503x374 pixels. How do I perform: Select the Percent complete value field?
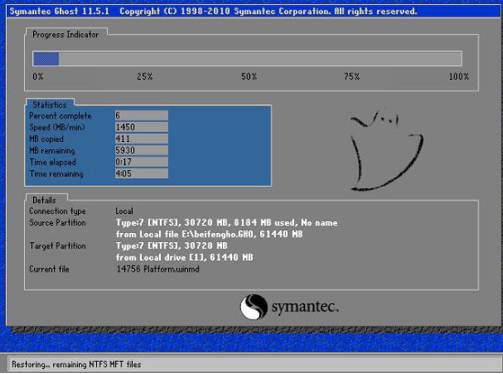[141, 115]
